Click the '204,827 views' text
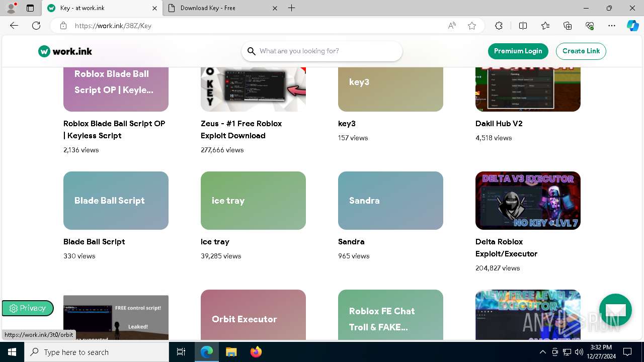 click(x=498, y=268)
